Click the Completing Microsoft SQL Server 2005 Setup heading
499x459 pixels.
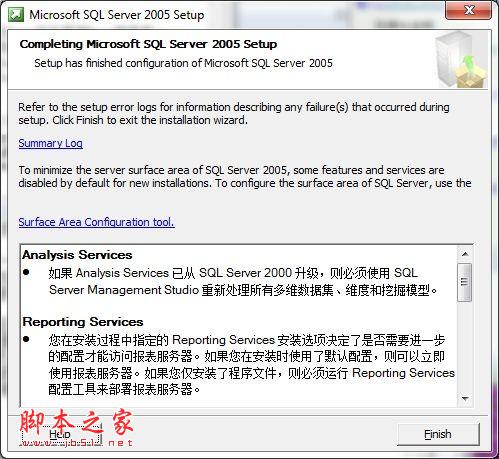pos(148,44)
